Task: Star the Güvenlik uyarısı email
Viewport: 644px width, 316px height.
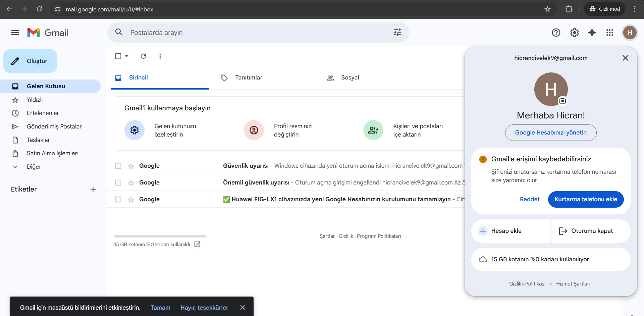Action: point(131,166)
